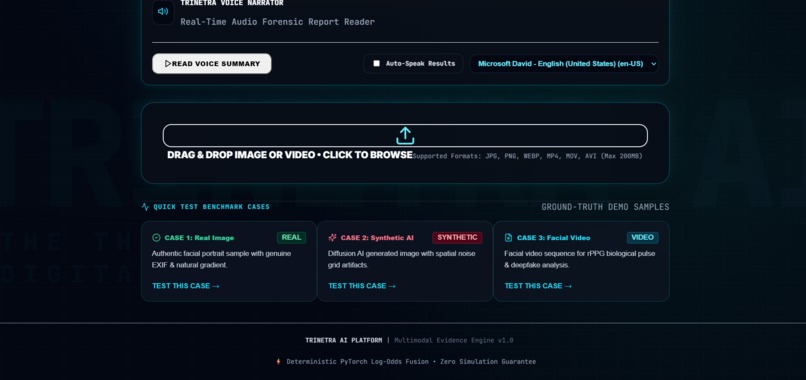This screenshot has width=806, height=380.
Task: Click the checkmark icon in Case 1: Real Image
Action: 156,238
